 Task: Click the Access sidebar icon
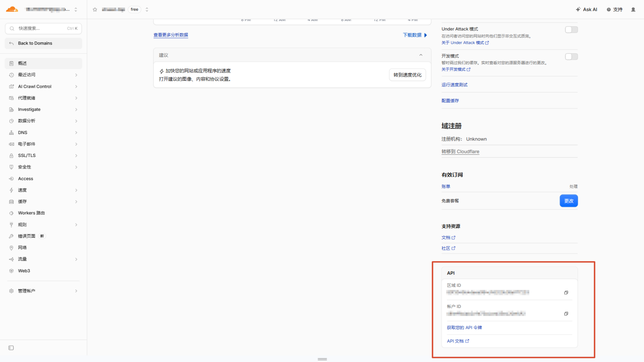pos(11,179)
